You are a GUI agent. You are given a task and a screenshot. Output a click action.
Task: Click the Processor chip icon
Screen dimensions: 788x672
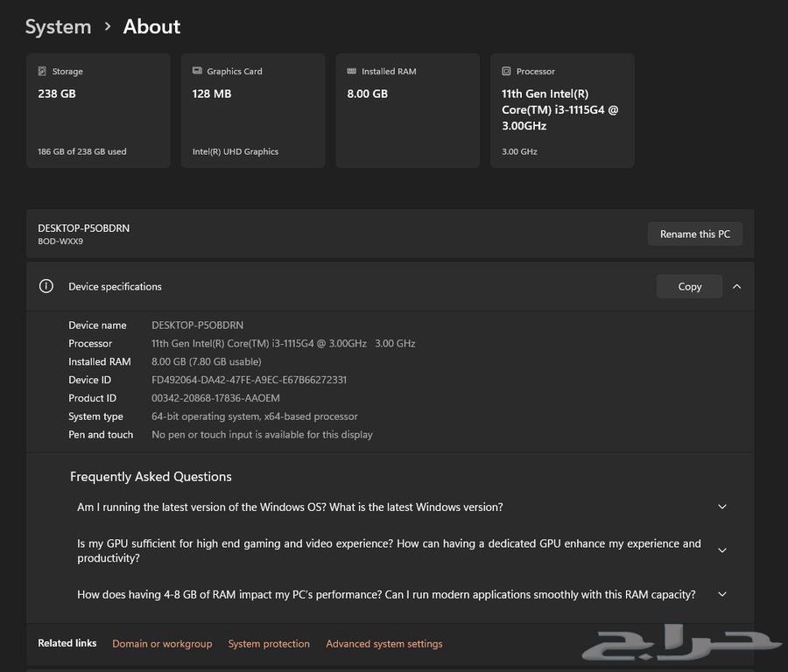pyautogui.click(x=505, y=71)
